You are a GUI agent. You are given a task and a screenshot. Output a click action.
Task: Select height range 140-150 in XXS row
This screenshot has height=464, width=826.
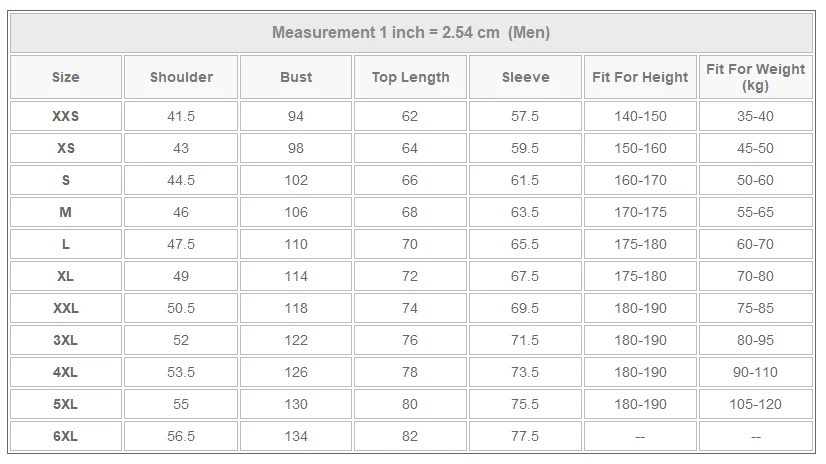tap(640, 116)
